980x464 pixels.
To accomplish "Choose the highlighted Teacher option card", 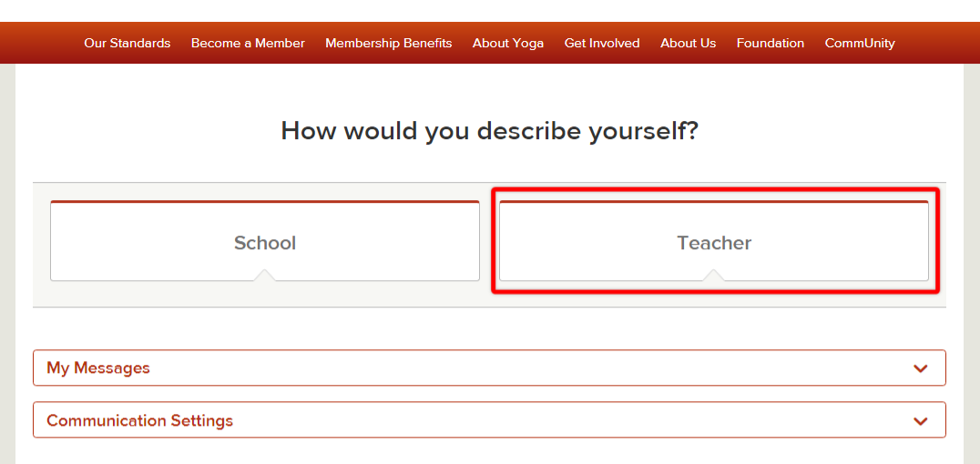I will (x=714, y=241).
